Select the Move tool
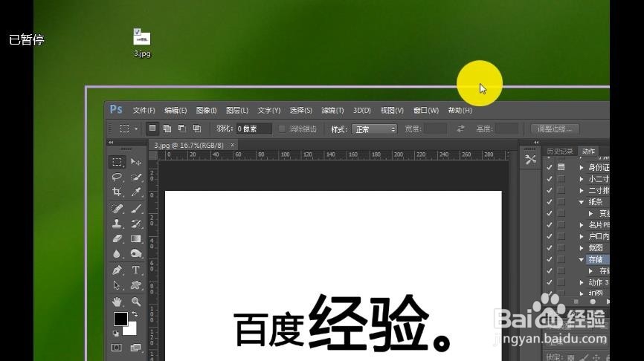 pyautogui.click(x=135, y=162)
